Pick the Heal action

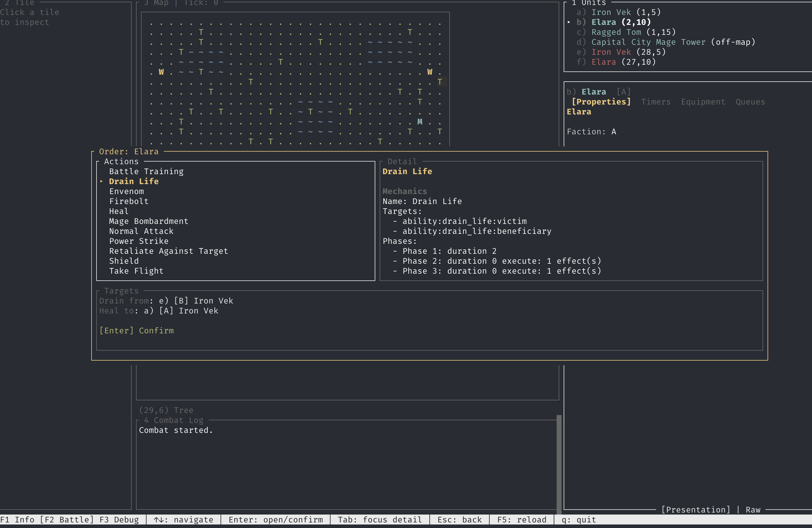[119, 211]
